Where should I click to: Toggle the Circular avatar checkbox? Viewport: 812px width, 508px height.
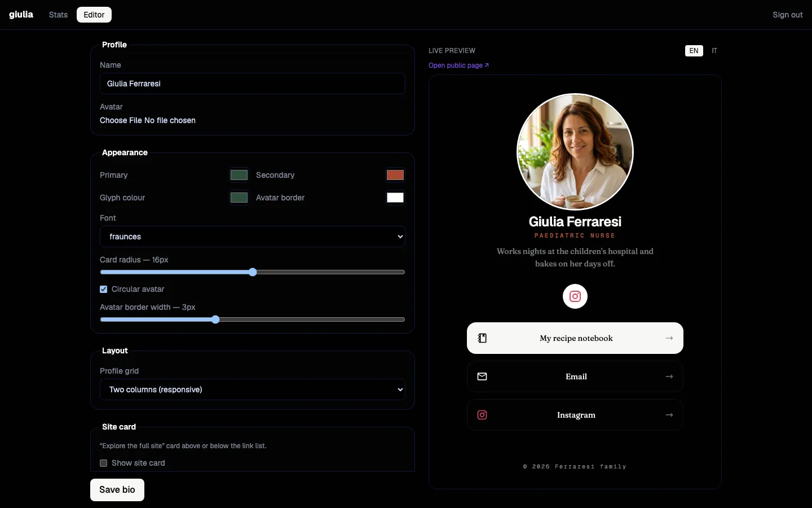click(x=104, y=289)
